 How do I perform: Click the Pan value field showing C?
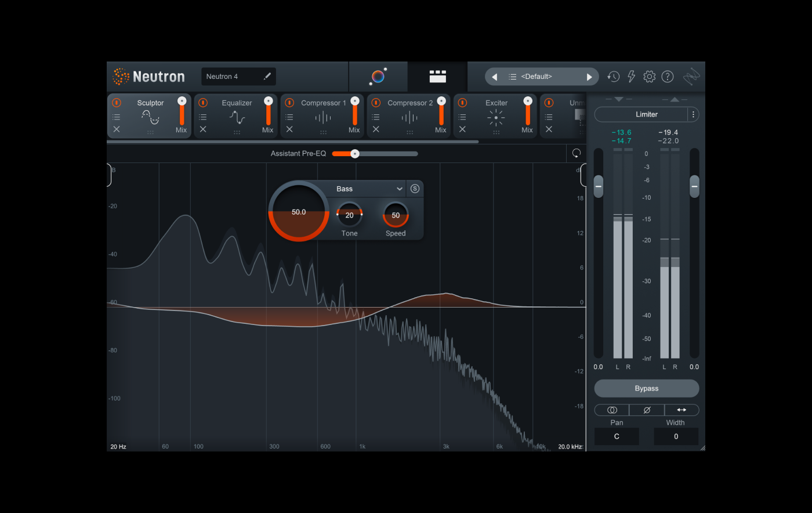coord(617,436)
